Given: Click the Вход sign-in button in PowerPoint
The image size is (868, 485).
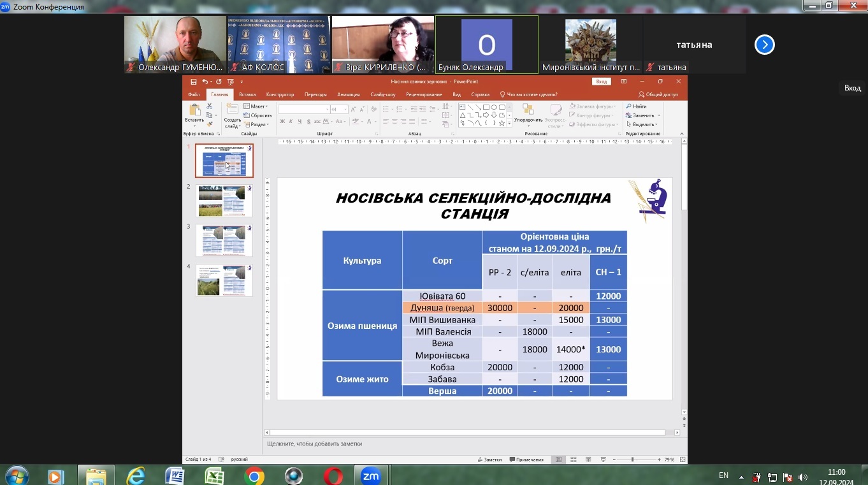Looking at the screenshot, I should click(x=602, y=82).
